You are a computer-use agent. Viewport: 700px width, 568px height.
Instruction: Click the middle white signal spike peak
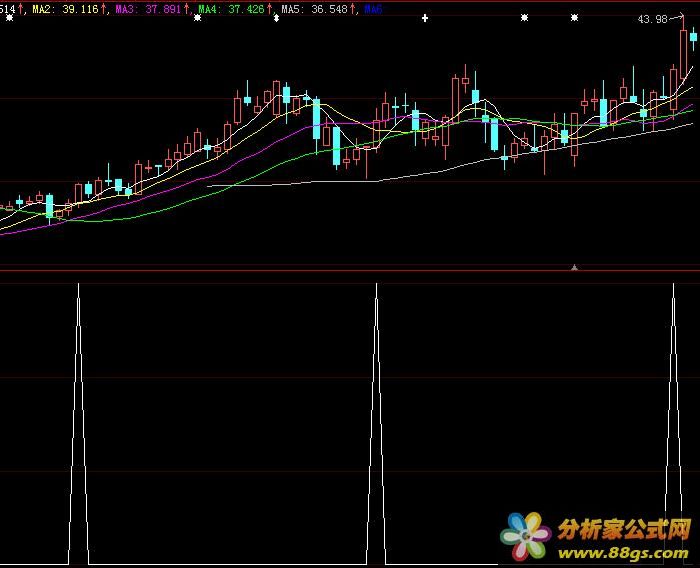377,286
